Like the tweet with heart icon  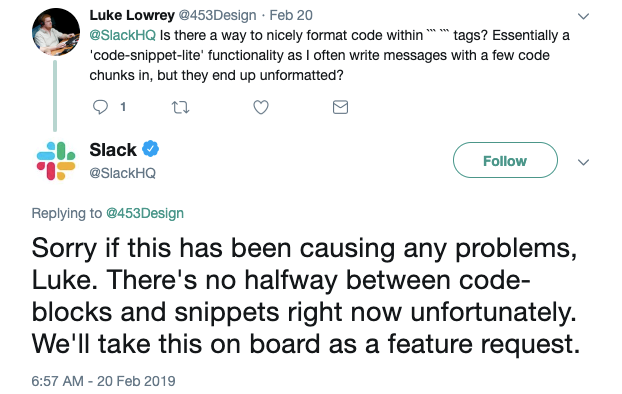coord(261,107)
